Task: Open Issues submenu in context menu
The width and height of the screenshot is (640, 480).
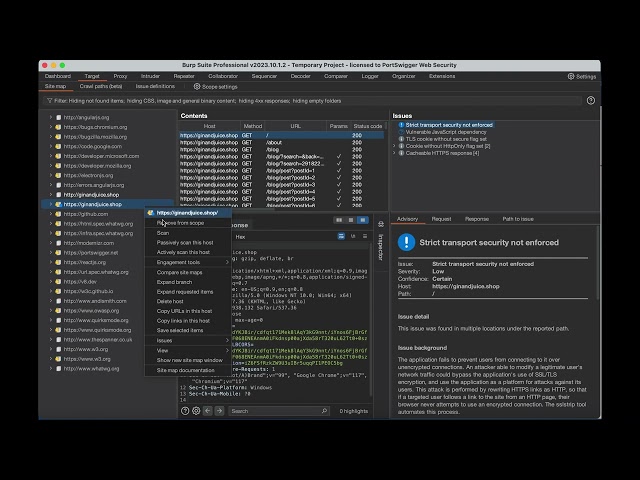Action: tap(188, 340)
